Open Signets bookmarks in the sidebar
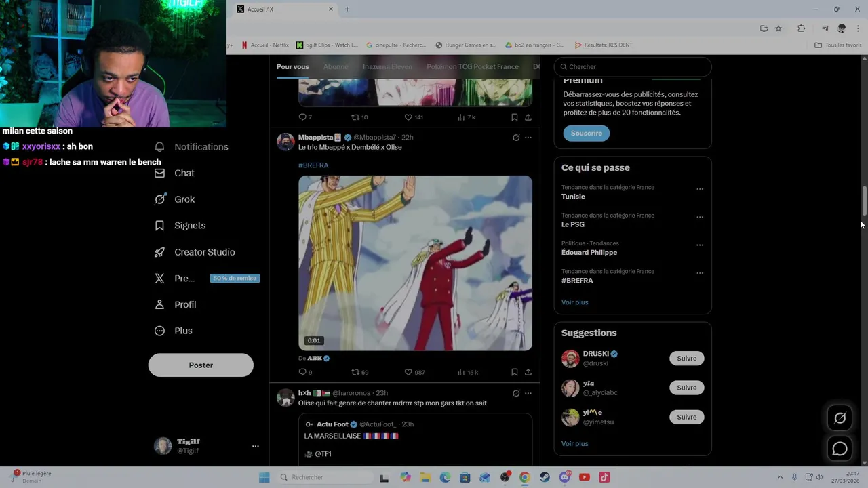The width and height of the screenshot is (868, 488). click(180, 226)
